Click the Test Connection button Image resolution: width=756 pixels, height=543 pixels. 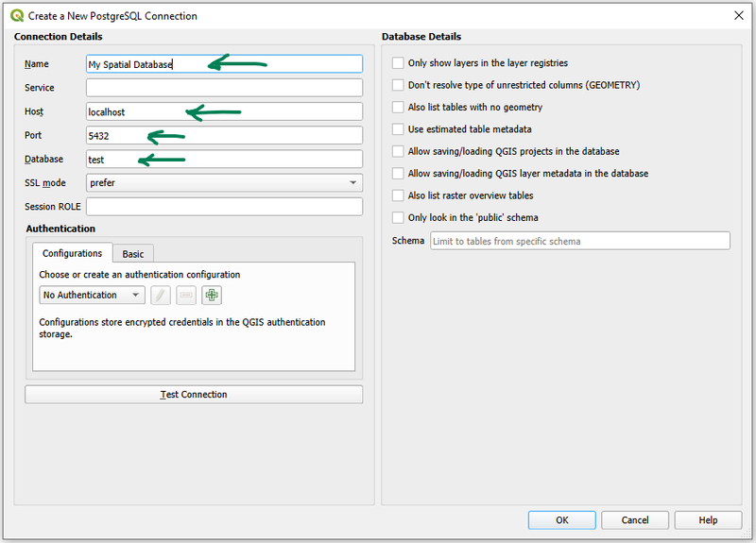pyautogui.click(x=194, y=395)
